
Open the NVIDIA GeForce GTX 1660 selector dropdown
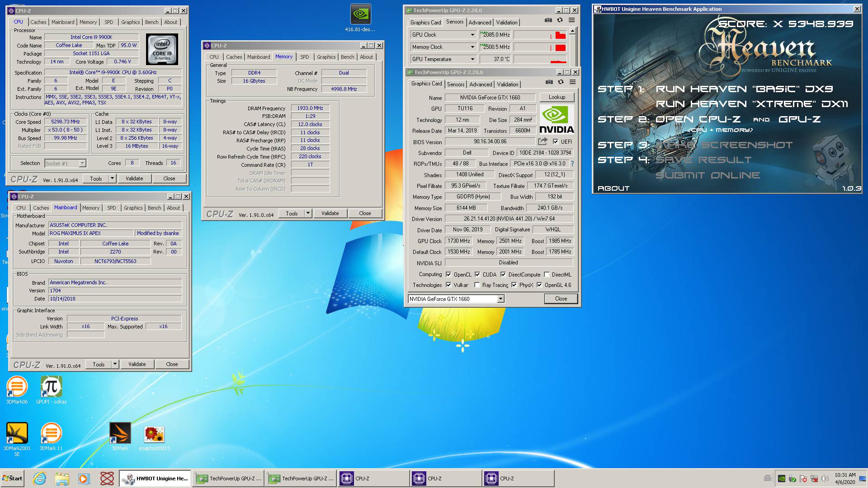click(500, 299)
